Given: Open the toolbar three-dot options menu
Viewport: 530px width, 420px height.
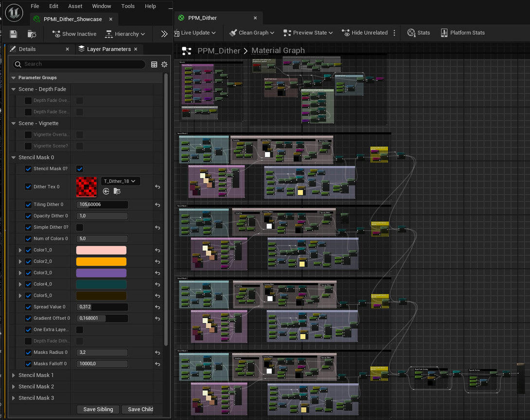Looking at the screenshot, I should [x=394, y=33].
